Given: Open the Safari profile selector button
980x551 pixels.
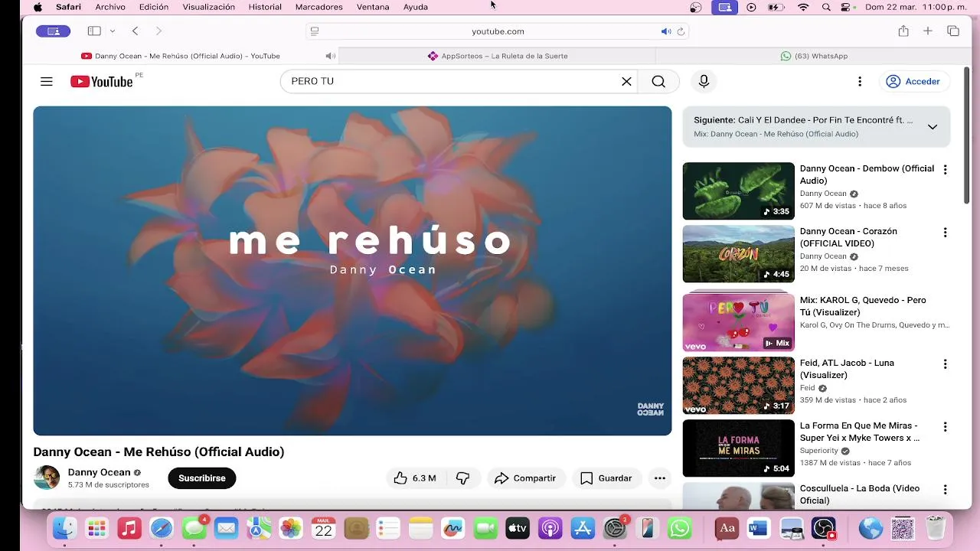Looking at the screenshot, I should [53, 31].
